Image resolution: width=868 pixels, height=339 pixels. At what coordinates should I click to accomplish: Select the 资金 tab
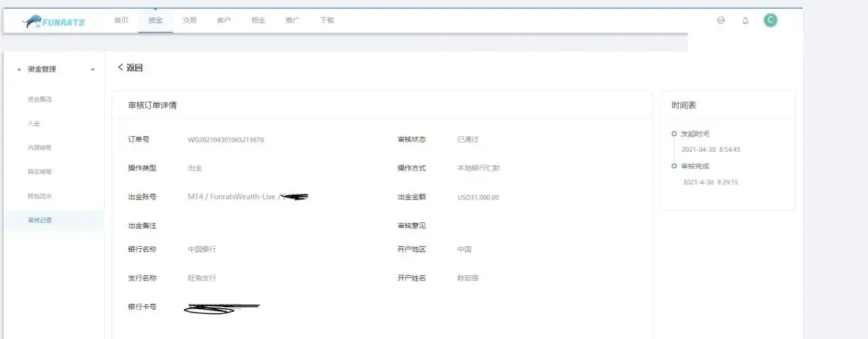tap(155, 20)
